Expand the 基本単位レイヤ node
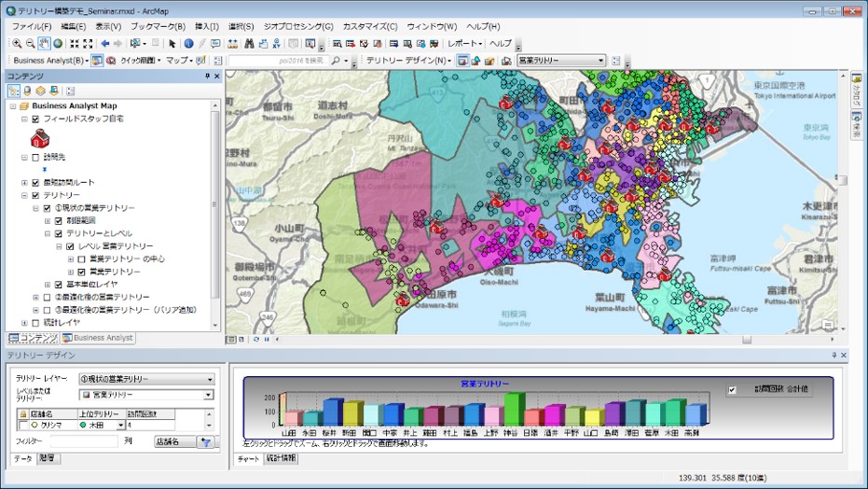The height and width of the screenshot is (489, 868). point(48,285)
